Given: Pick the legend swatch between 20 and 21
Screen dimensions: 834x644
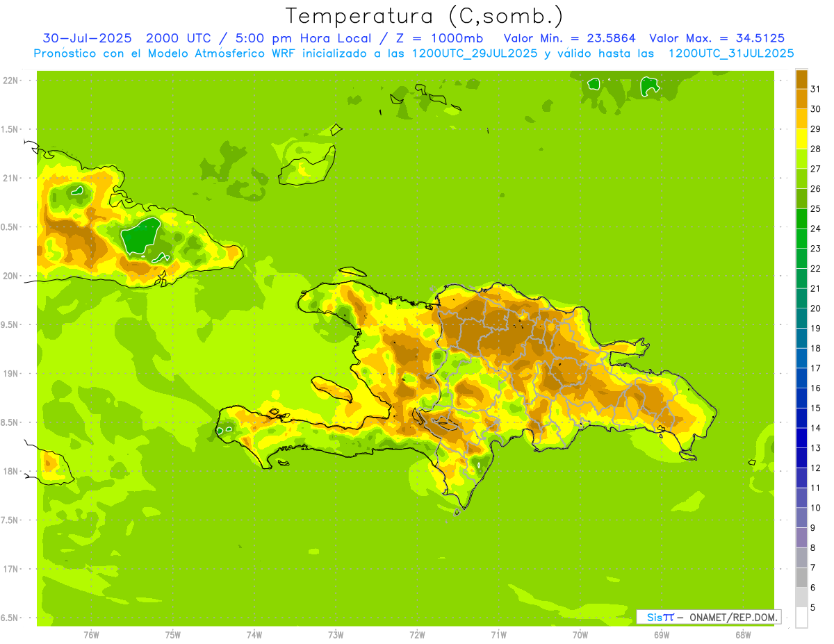Looking at the screenshot, I should tap(801, 299).
